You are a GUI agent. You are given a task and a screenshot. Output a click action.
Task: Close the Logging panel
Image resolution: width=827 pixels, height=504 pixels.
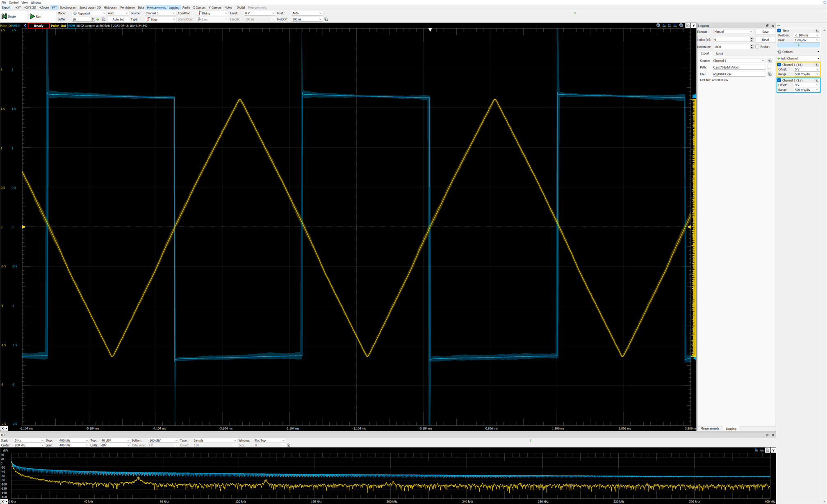(x=773, y=25)
